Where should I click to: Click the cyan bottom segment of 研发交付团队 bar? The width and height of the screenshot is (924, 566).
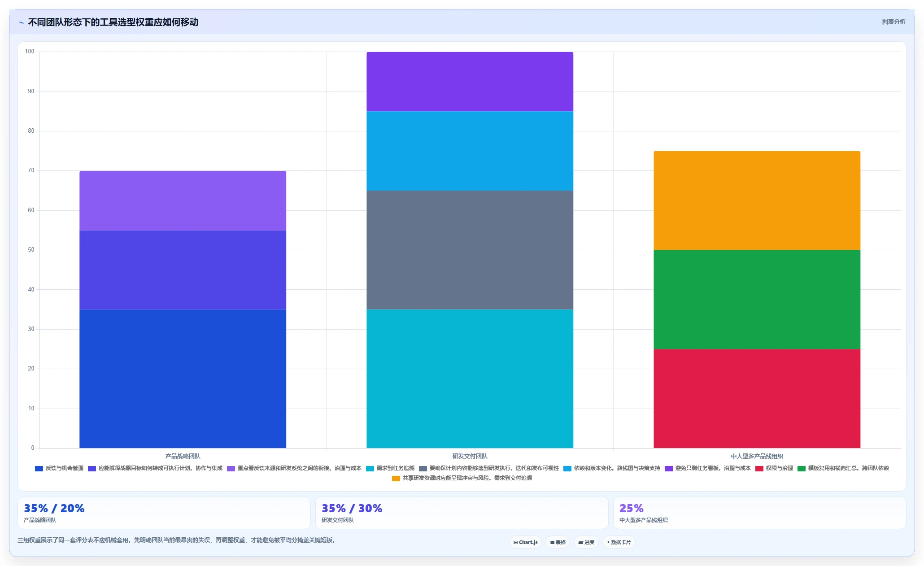(x=470, y=379)
